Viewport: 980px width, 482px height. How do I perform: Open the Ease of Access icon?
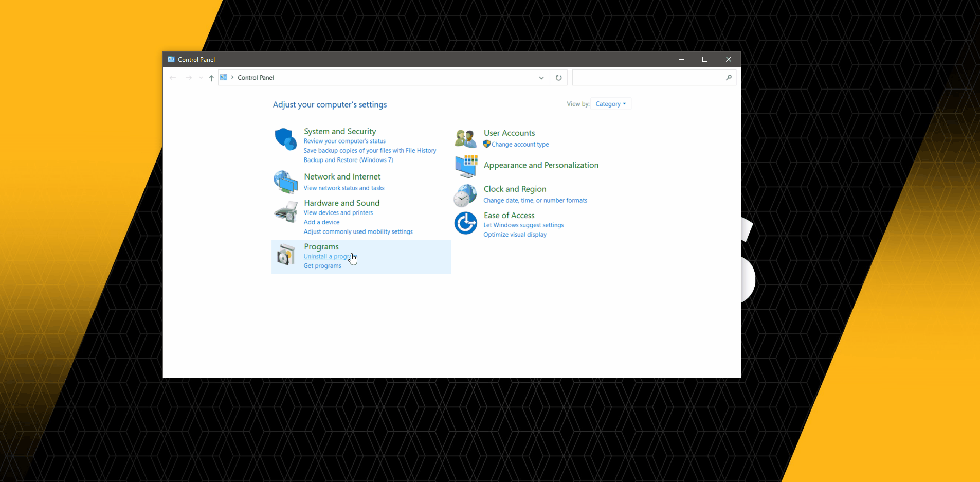[x=466, y=223]
